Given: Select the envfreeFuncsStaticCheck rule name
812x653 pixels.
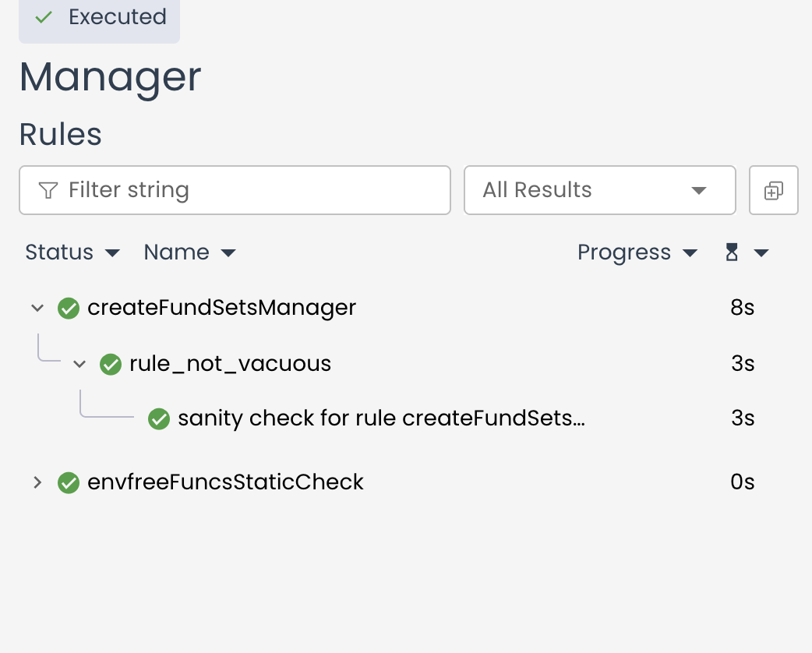Looking at the screenshot, I should click(x=225, y=482).
